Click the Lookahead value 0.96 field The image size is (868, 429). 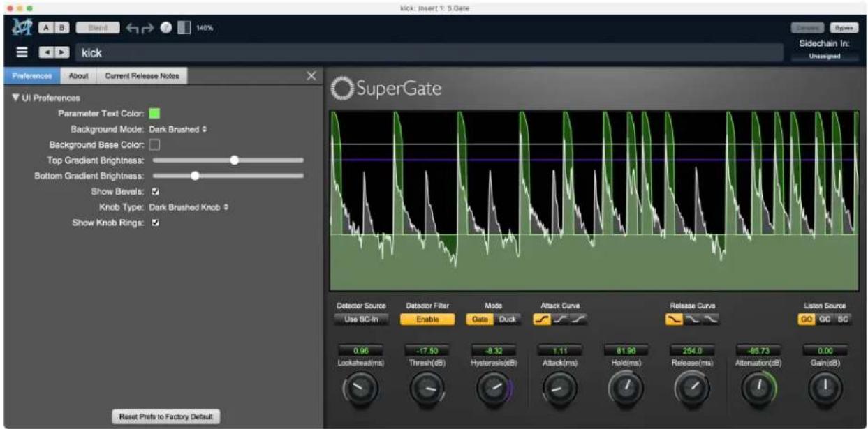coord(361,350)
